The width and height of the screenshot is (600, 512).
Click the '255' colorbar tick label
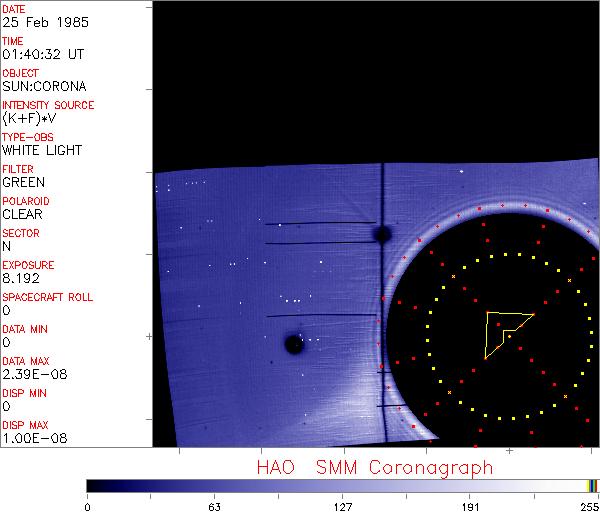click(x=589, y=505)
